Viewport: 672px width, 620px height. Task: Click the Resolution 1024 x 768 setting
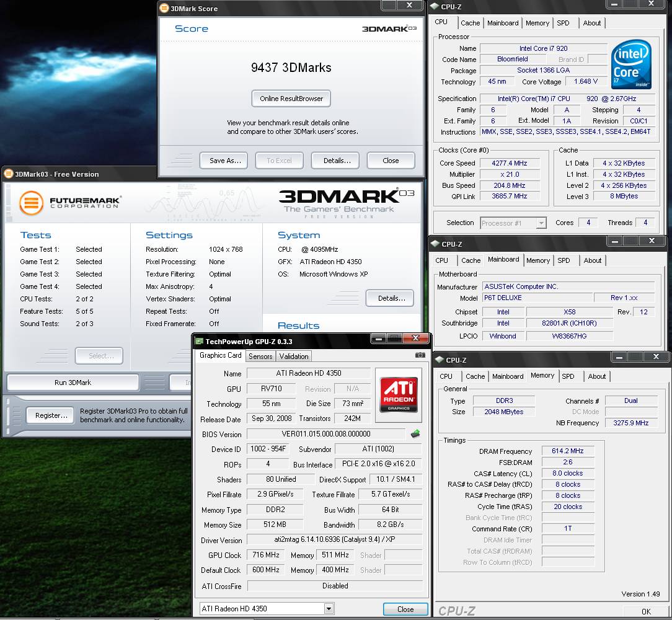226,249
